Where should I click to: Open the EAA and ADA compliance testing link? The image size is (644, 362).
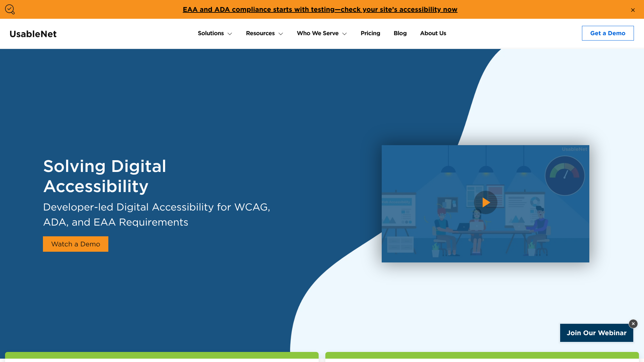coord(320,9)
